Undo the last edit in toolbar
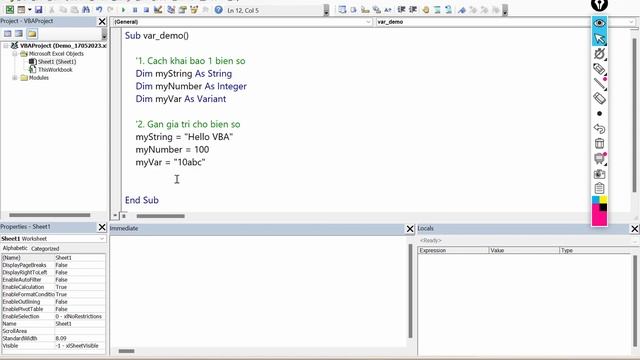 coord(99,10)
